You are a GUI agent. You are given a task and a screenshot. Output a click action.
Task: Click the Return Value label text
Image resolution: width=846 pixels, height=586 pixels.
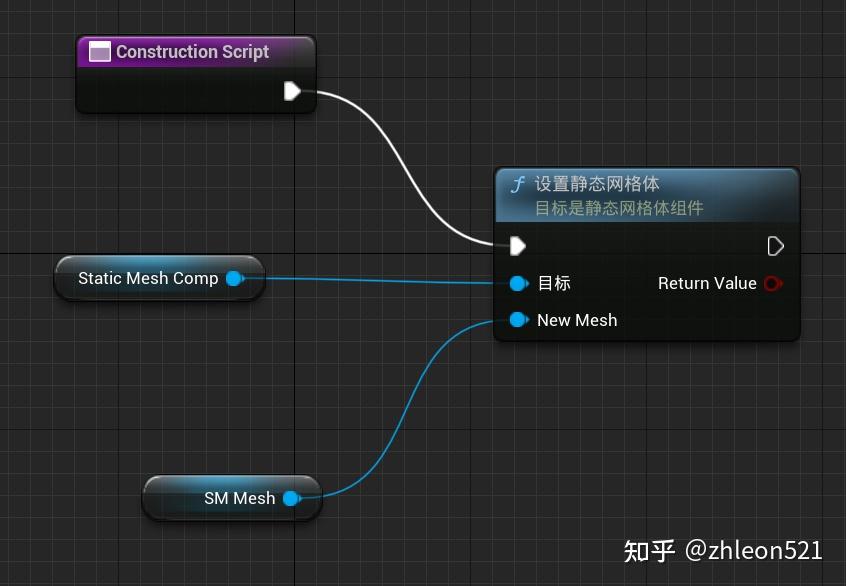tap(706, 283)
